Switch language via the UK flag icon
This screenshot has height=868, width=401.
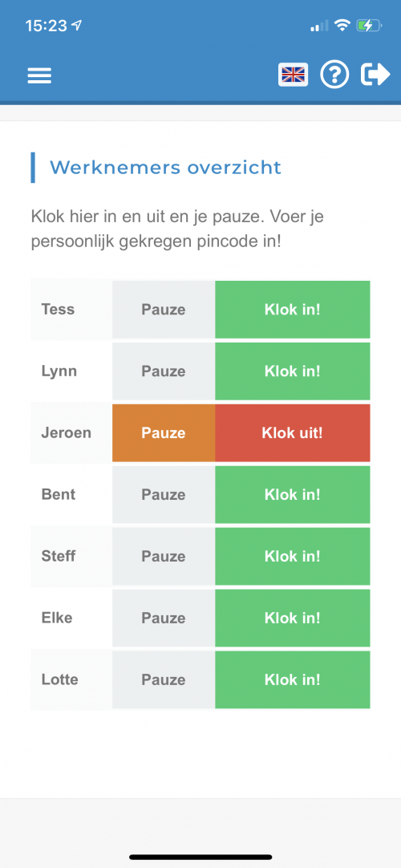click(294, 75)
